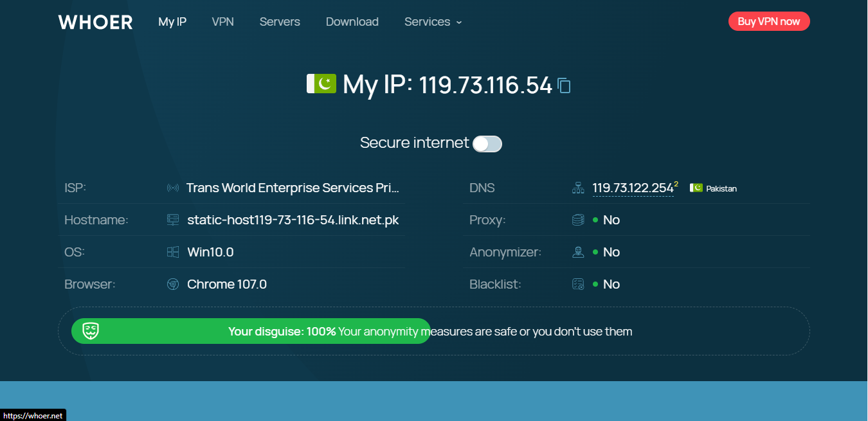Click the Proxy No status value
The image size is (868, 421).
pos(611,220)
